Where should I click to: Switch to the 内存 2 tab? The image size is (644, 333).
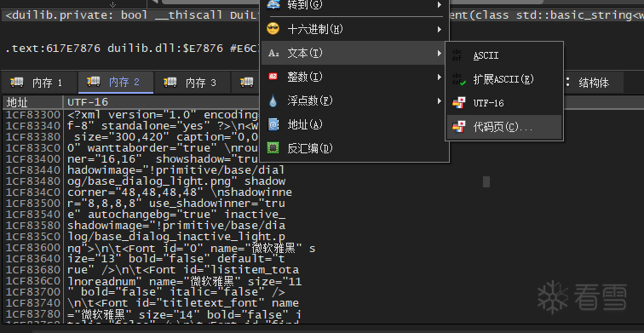(116, 83)
